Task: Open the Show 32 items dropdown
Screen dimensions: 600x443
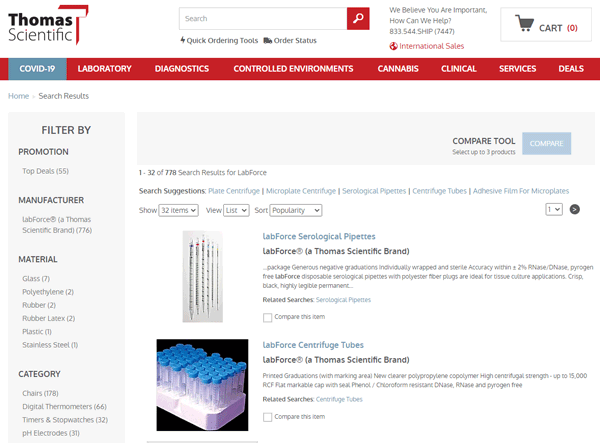Action: pos(178,210)
